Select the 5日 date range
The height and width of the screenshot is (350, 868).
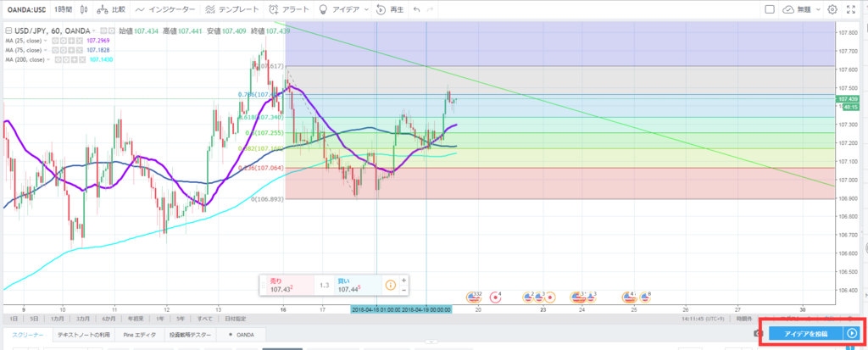(x=34, y=319)
